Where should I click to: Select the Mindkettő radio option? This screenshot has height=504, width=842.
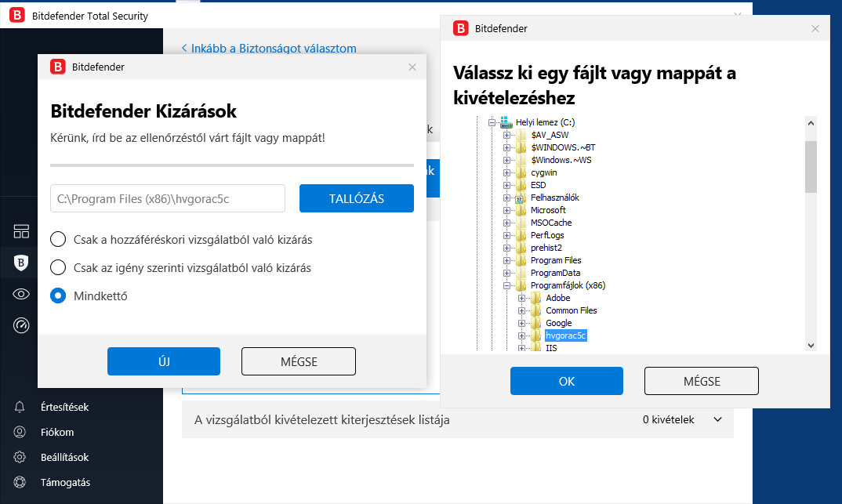point(58,296)
